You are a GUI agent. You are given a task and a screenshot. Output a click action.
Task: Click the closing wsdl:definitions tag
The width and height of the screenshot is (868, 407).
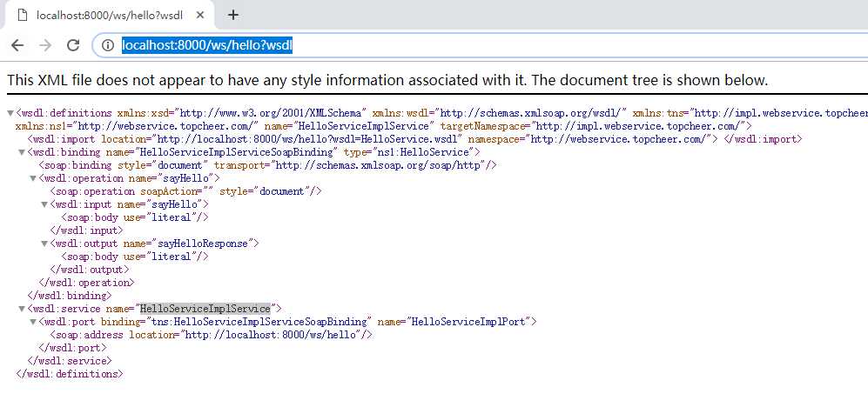pos(70,374)
